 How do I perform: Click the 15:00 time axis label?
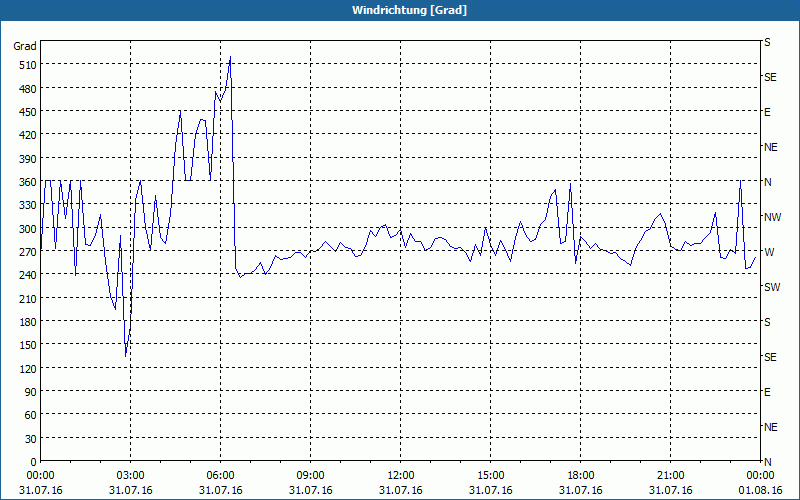pos(490,476)
